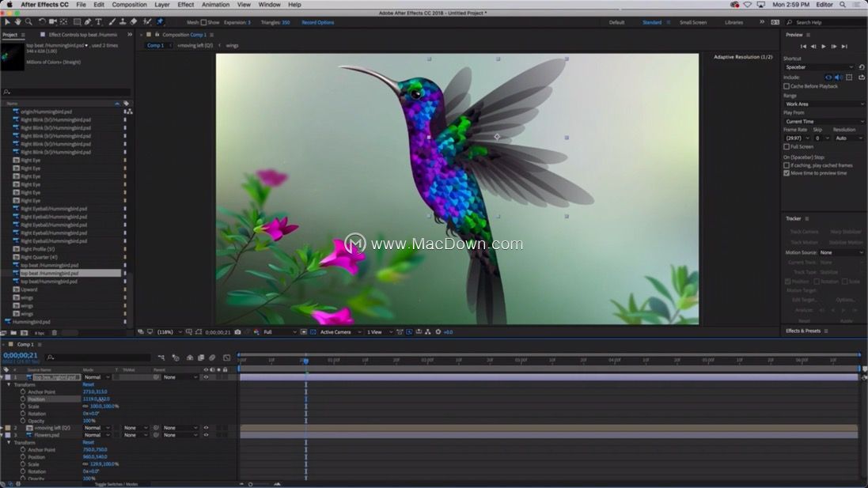Click the Position stopwatch for layer 1

pos(23,399)
